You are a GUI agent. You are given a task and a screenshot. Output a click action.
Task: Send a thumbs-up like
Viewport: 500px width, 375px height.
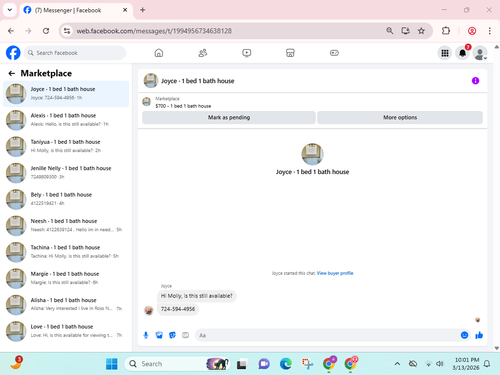point(479,335)
